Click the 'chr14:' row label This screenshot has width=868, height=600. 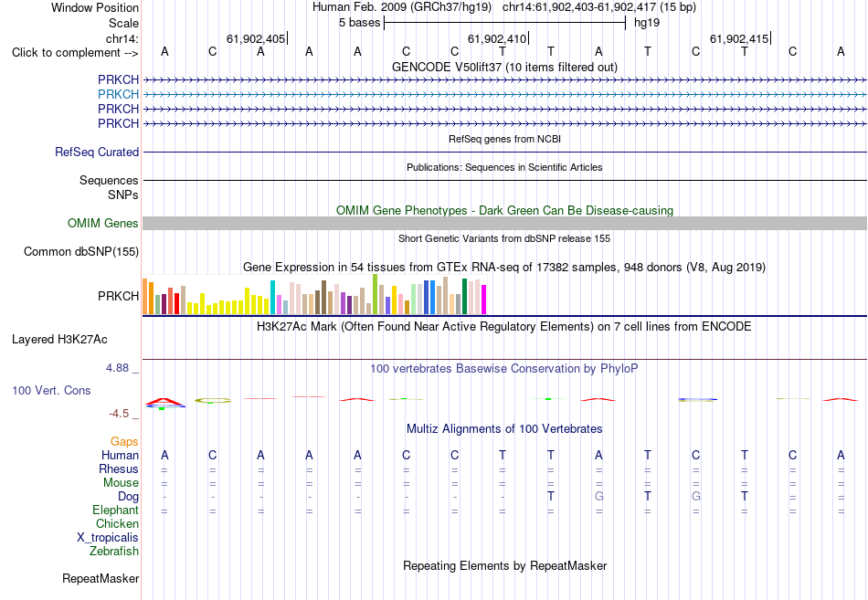coord(122,38)
